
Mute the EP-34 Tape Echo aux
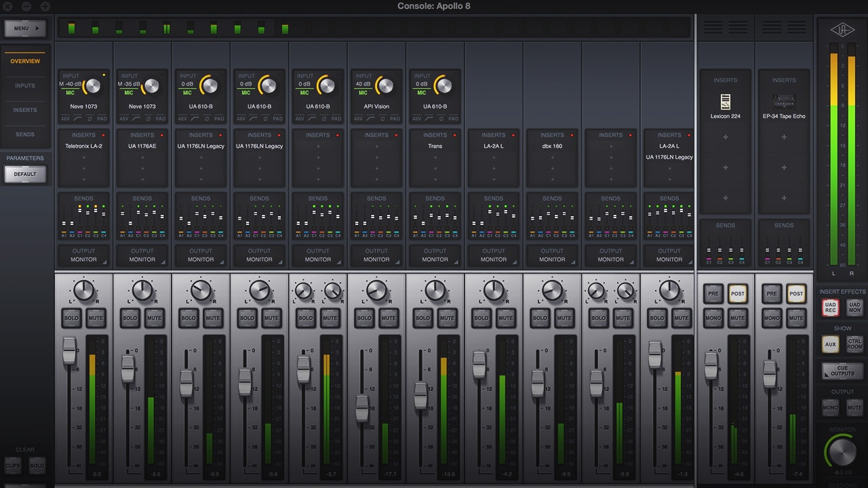coord(796,317)
